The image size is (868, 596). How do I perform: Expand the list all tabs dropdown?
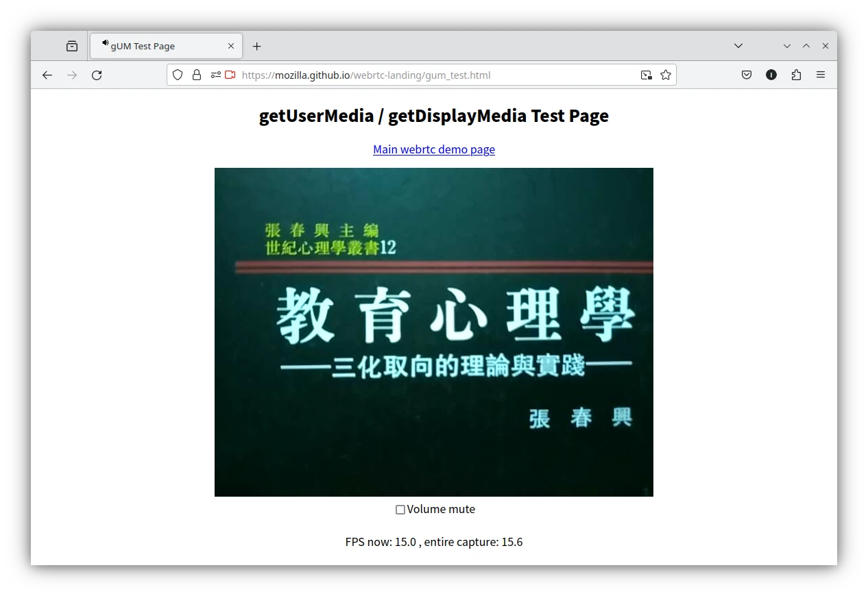[x=738, y=46]
